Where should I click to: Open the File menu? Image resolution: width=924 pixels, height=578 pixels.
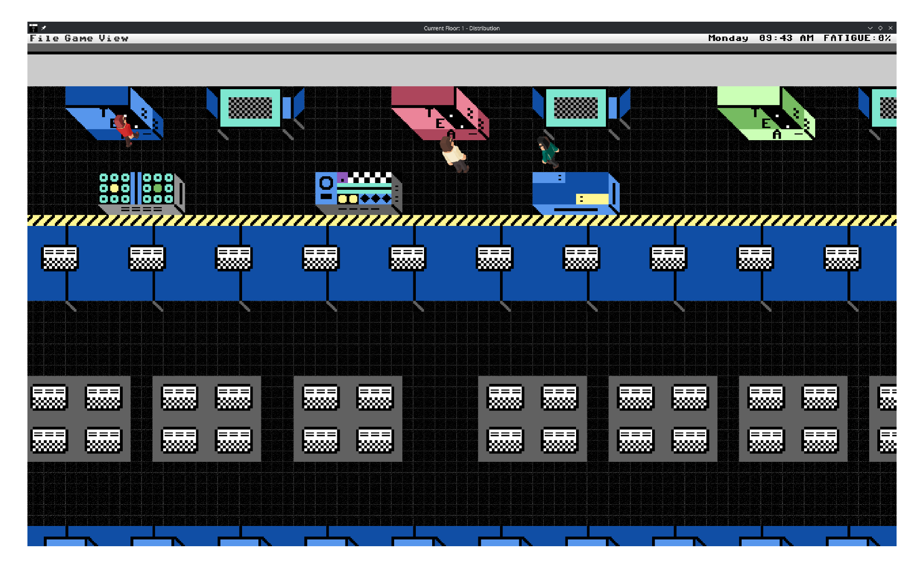[x=44, y=38]
